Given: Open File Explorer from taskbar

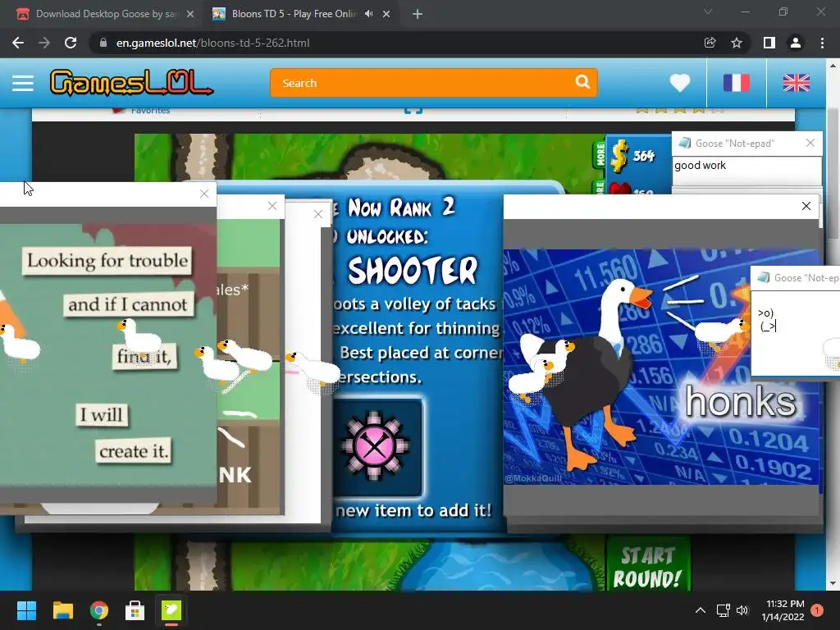Looking at the screenshot, I should 62,610.
